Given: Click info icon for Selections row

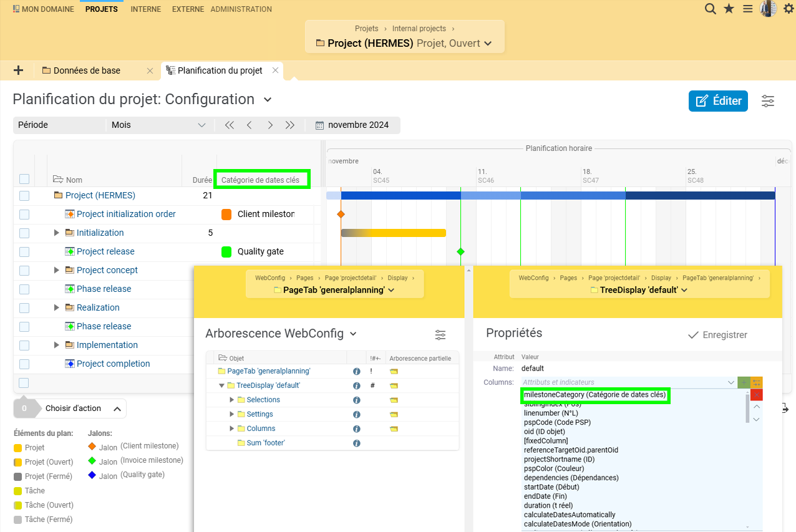Looking at the screenshot, I should coord(357,400).
